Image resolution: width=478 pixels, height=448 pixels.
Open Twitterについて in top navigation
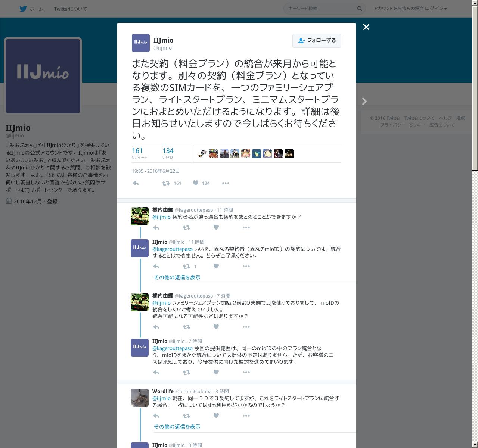click(x=70, y=9)
